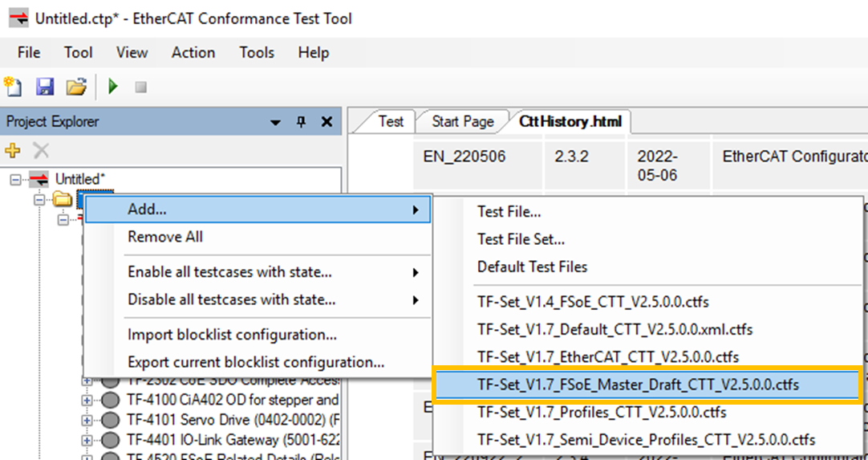Switch to the Start Page tab
Screen dimensions: 868x460
(462, 121)
